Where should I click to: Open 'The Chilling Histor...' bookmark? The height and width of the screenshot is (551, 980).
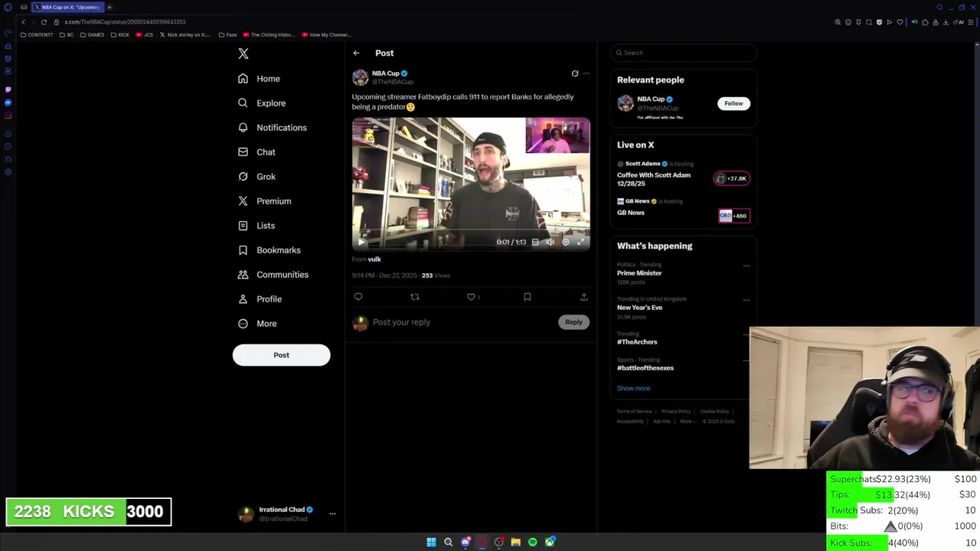[269, 34]
